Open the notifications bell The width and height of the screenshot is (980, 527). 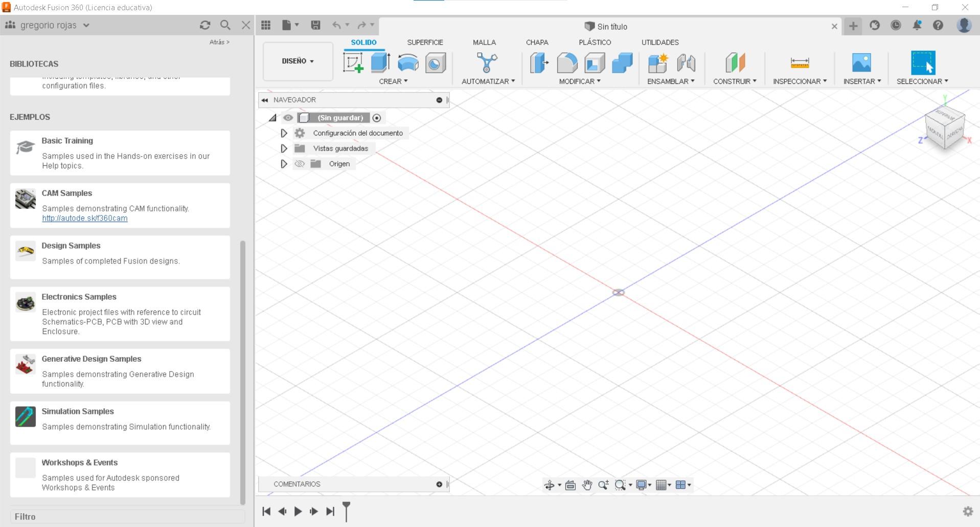(917, 25)
